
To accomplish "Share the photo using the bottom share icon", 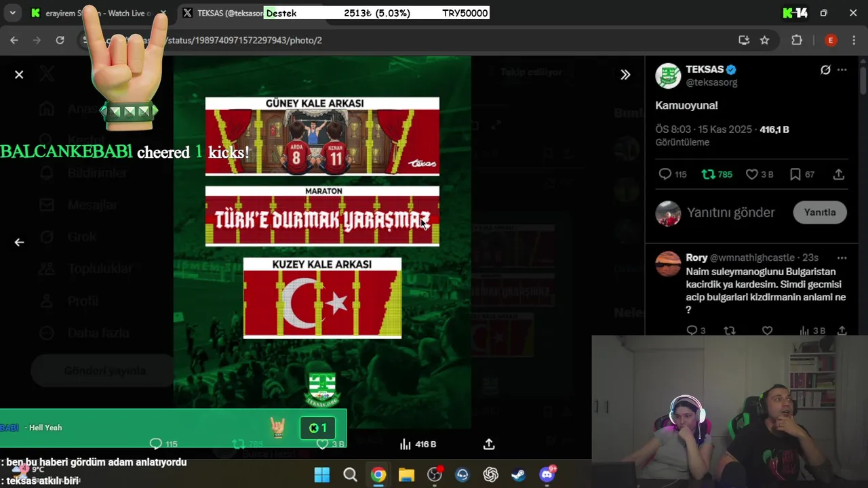I will tap(489, 444).
